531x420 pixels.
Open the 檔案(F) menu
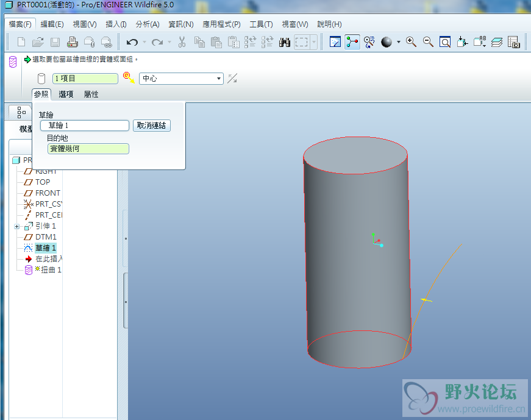click(x=20, y=24)
